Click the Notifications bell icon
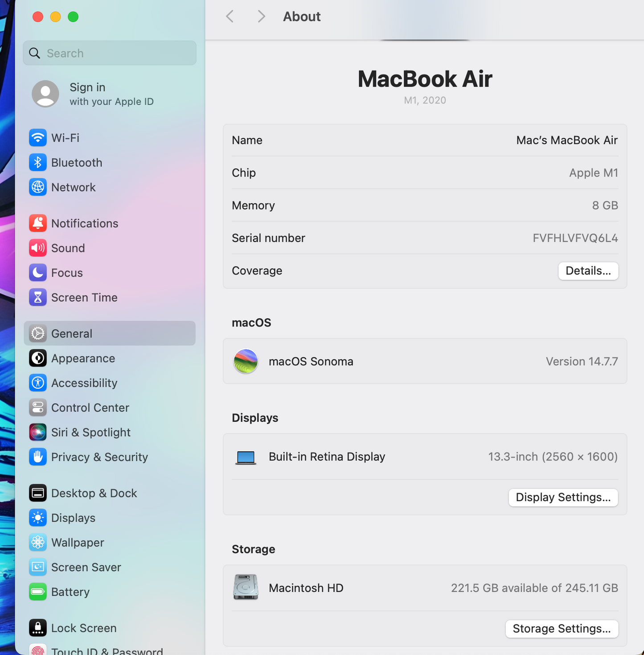The image size is (644, 655). [38, 223]
